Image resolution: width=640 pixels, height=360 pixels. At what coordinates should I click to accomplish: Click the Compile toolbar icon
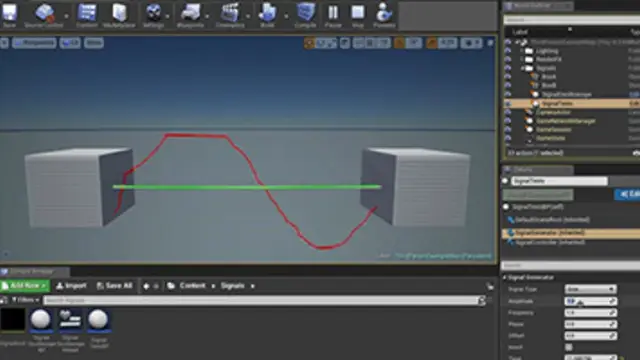click(x=305, y=14)
